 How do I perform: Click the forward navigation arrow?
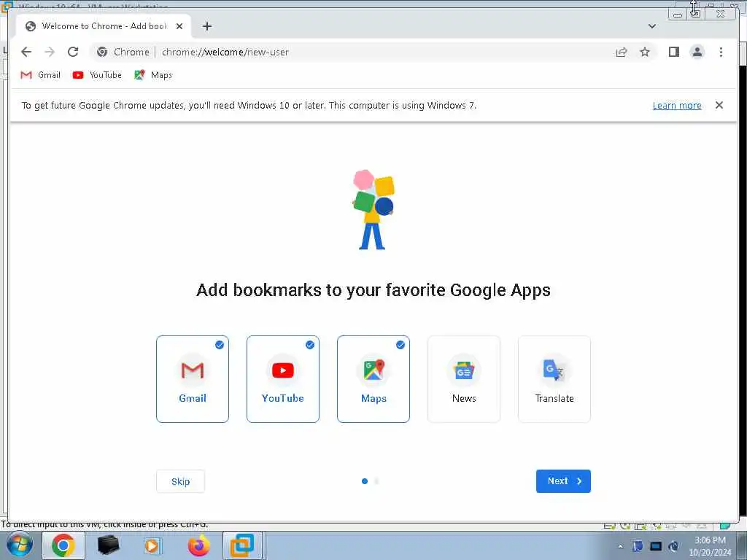pos(50,52)
